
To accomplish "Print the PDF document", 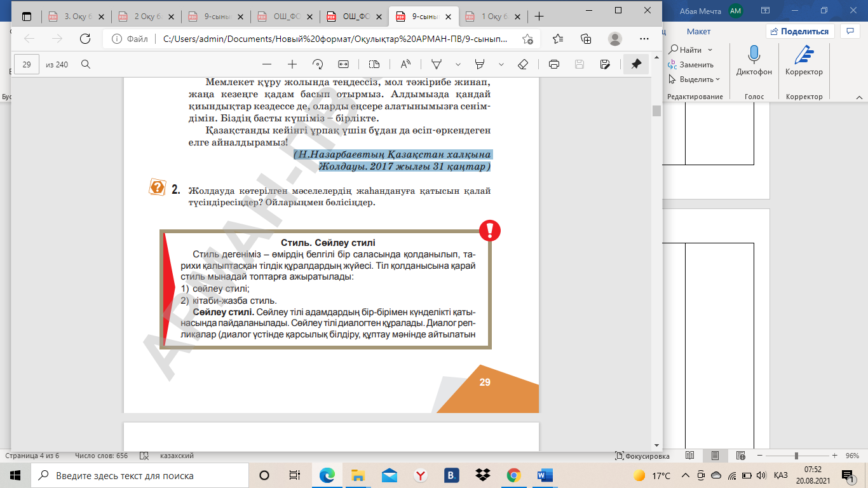I will coord(553,64).
